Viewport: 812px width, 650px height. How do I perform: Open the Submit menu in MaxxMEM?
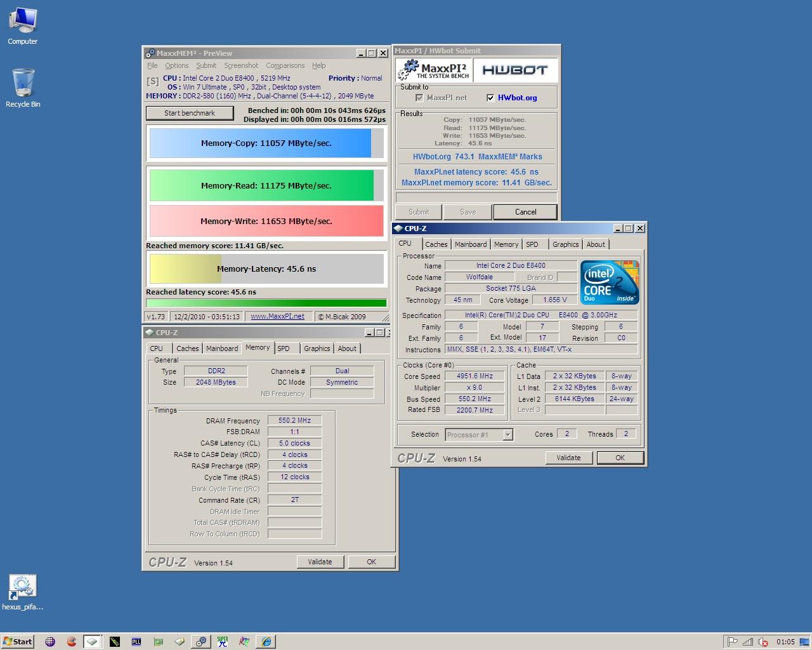coord(206,65)
